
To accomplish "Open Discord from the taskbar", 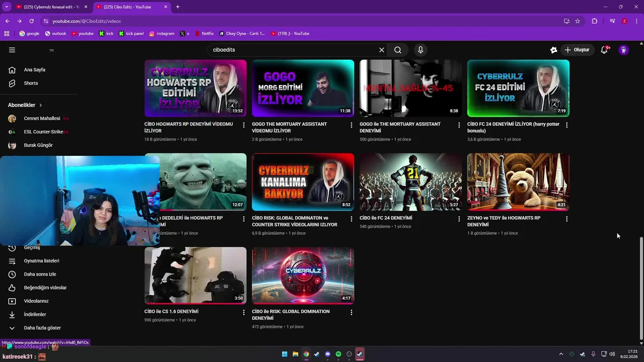I will 328,354.
